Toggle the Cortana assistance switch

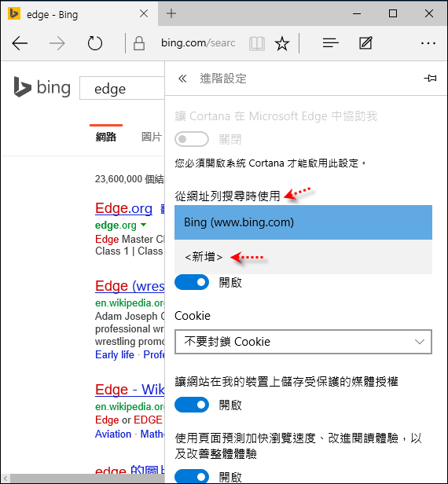point(192,139)
